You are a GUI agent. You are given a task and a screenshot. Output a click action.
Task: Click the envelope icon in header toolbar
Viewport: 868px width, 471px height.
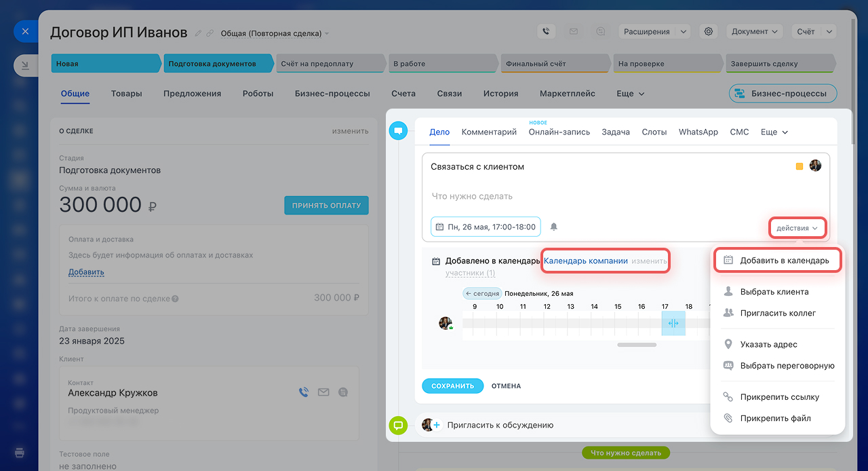click(574, 31)
